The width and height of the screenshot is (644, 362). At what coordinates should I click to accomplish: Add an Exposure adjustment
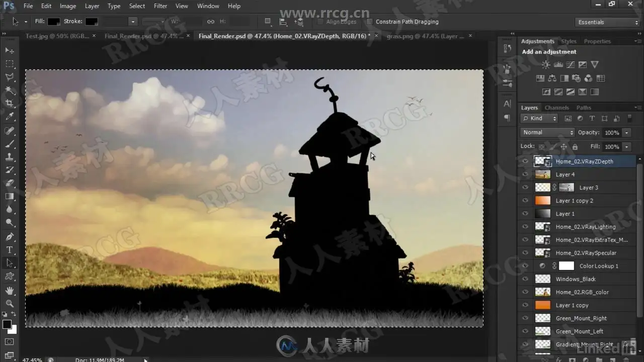click(x=583, y=64)
